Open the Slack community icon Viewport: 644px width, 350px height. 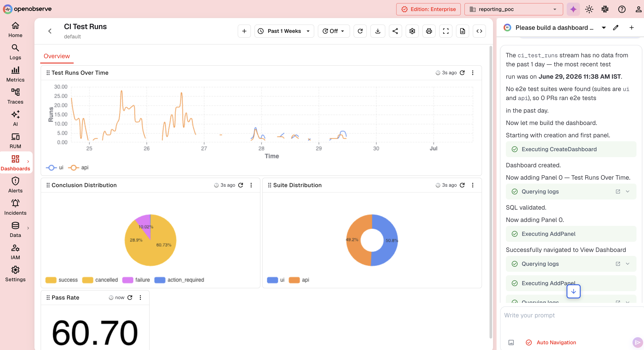605,9
